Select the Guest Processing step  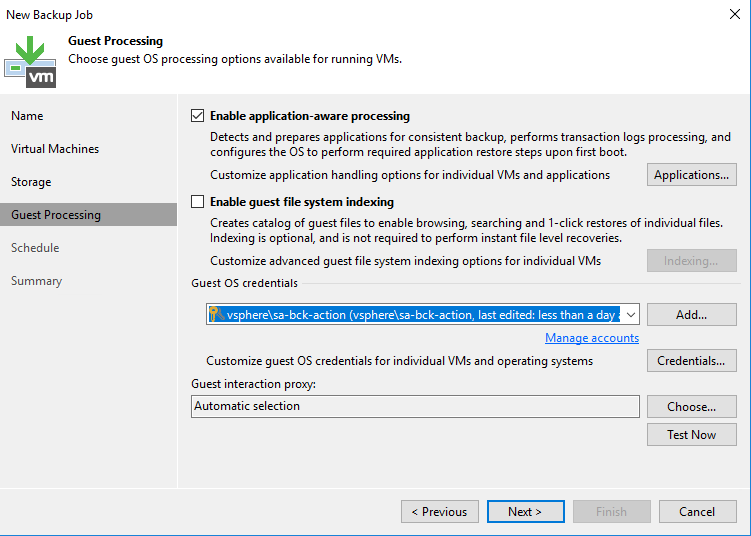point(89,215)
